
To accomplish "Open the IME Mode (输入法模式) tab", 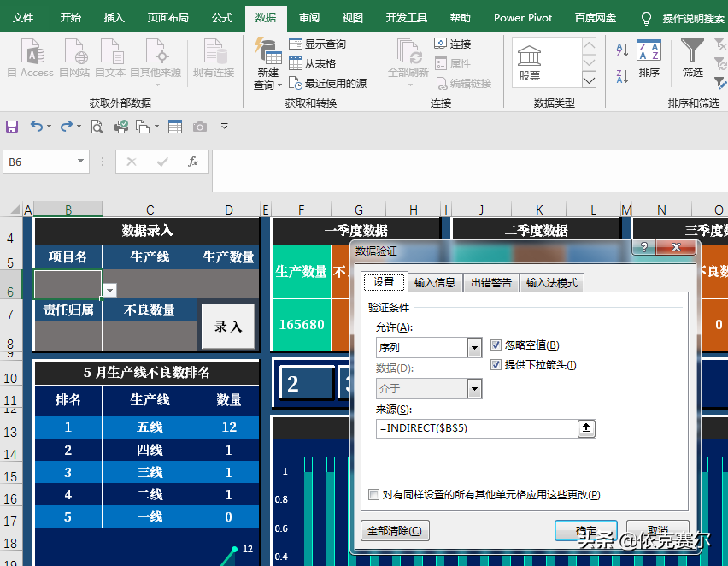I will (552, 282).
